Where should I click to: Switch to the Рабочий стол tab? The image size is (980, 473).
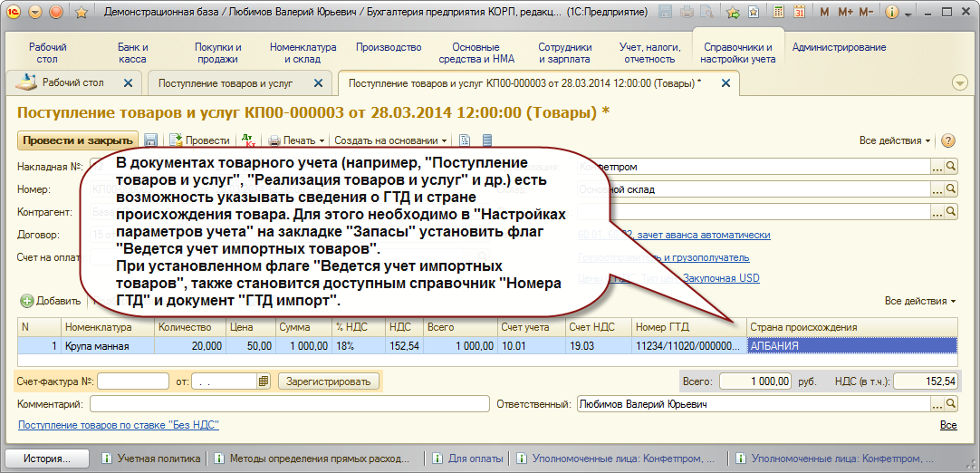[x=73, y=82]
